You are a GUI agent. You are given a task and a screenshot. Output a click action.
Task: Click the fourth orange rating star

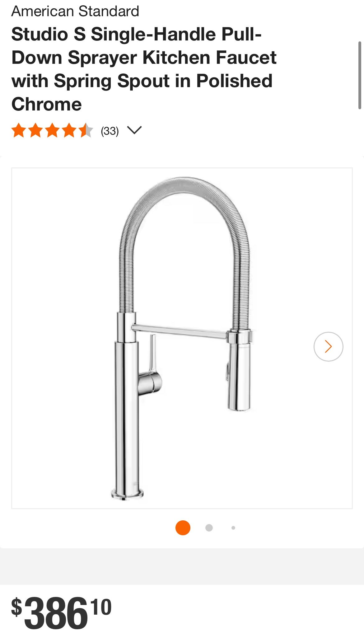[x=69, y=130]
